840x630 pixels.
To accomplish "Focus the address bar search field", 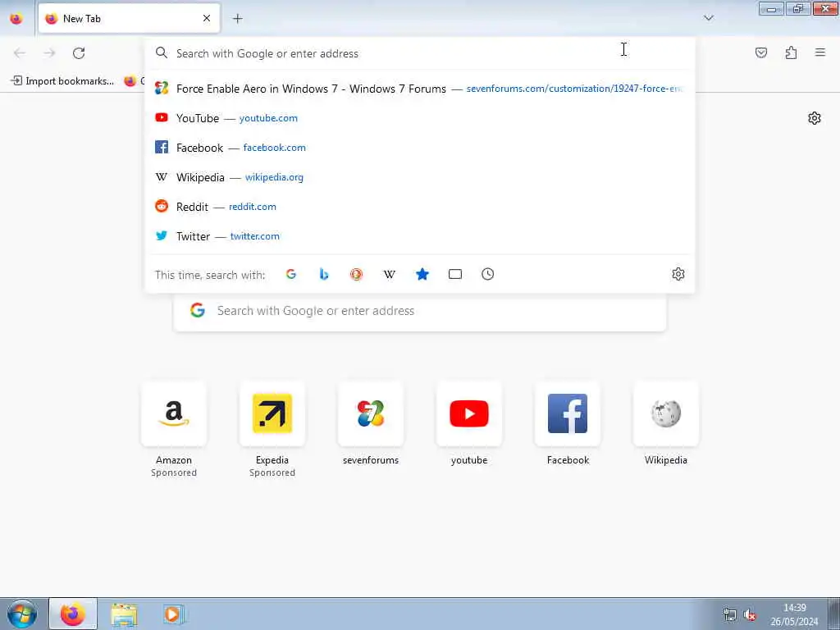I will [x=420, y=53].
